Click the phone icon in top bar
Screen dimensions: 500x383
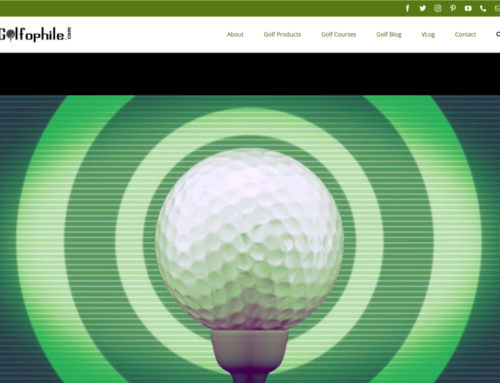click(x=483, y=9)
